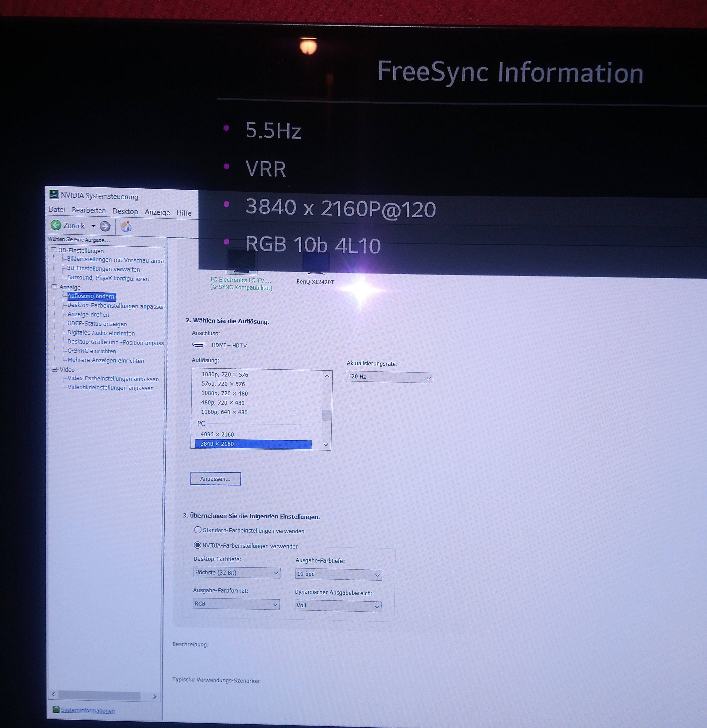Viewport: 707px width, 728px height.
Task: Open Videobildeinstellungen anpassen
Action: 110,387
